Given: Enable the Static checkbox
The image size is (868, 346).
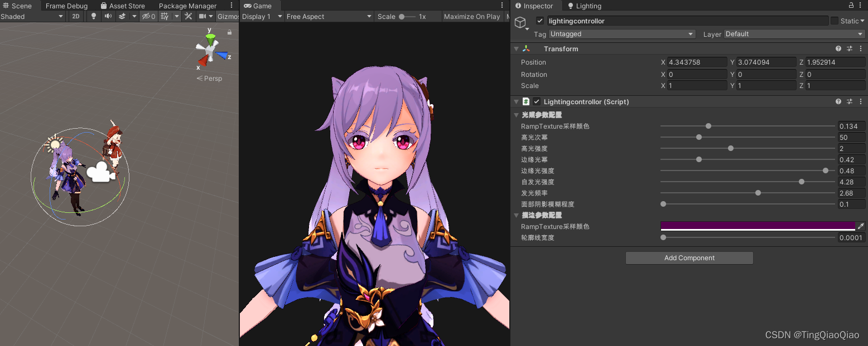Looking at the screenshot, I should (834, 21).
